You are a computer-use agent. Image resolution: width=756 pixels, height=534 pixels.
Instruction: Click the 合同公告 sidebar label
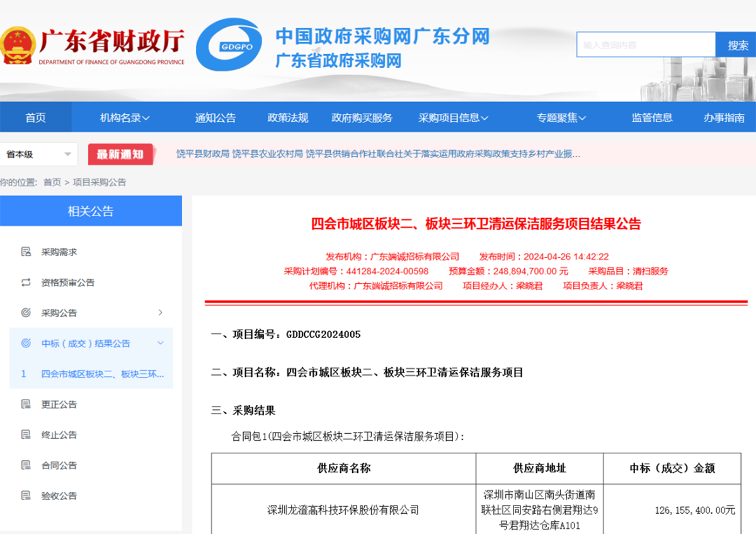[x=59, y=465]
